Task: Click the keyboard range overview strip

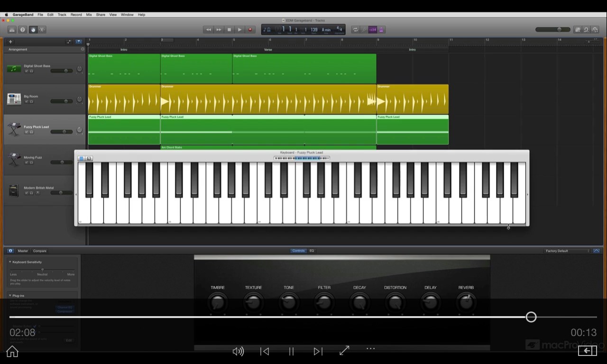Action: [302, 158]
